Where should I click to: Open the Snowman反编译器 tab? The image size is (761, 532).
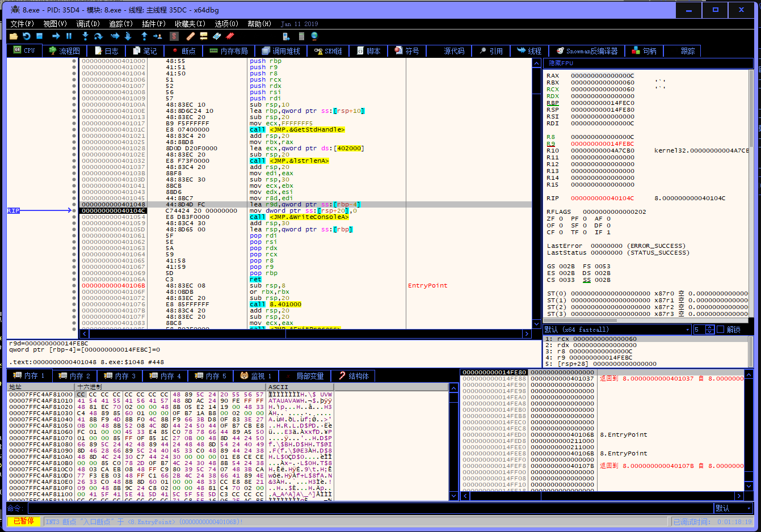[x=587, y=50]
